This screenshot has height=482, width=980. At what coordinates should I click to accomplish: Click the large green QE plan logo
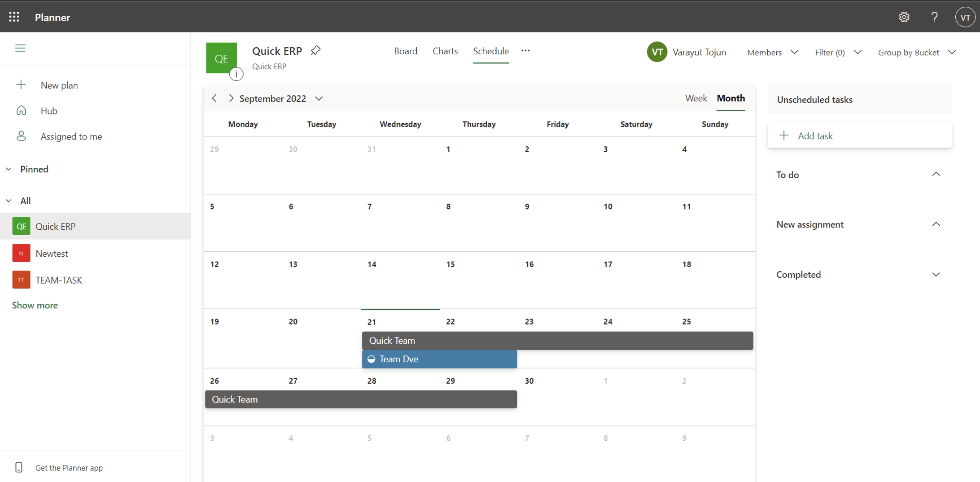(x=221, y=58)
